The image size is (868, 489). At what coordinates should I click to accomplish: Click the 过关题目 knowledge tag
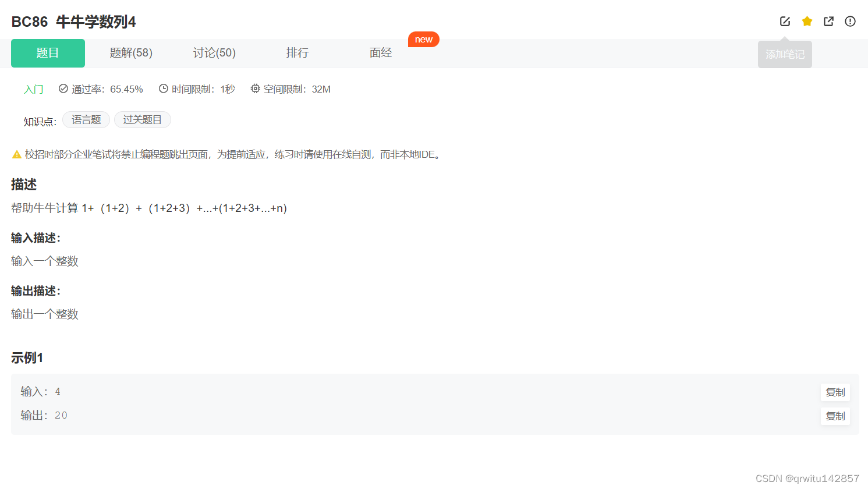(x=143, y=120)
